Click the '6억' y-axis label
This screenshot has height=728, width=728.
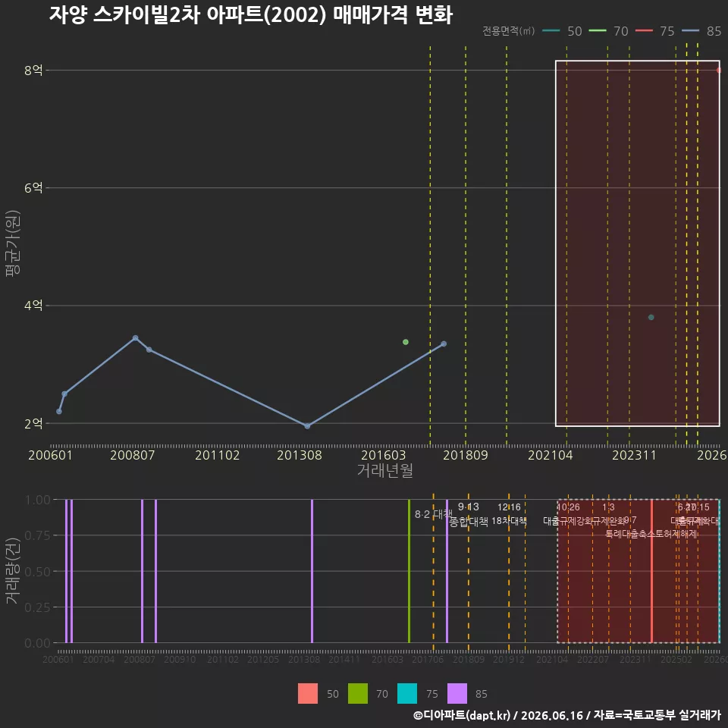tap(33, 187)
